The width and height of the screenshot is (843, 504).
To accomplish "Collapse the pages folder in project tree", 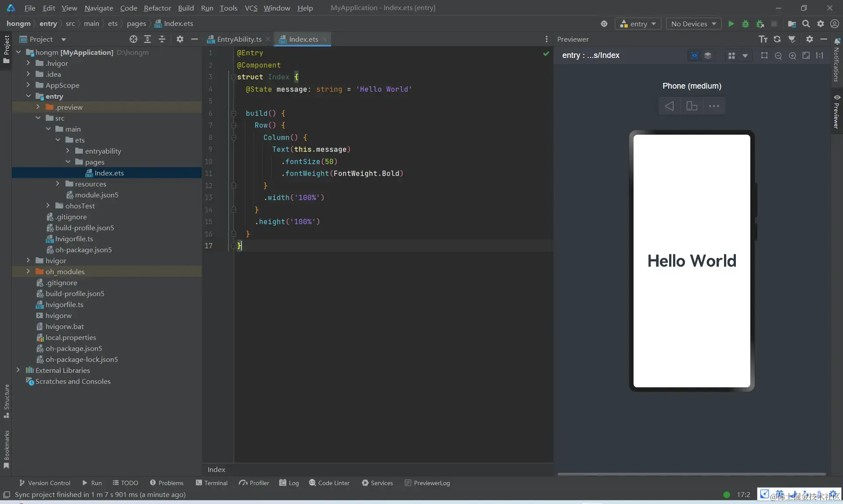I will point(68,162).
